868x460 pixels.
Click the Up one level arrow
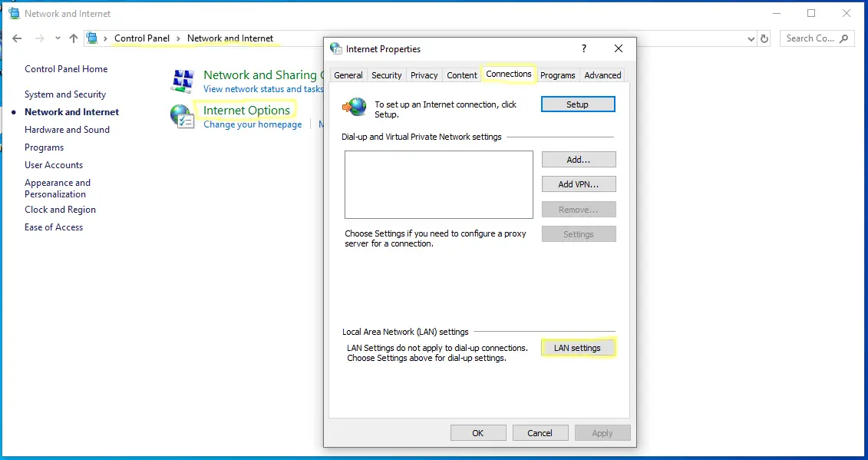[74, 38]
